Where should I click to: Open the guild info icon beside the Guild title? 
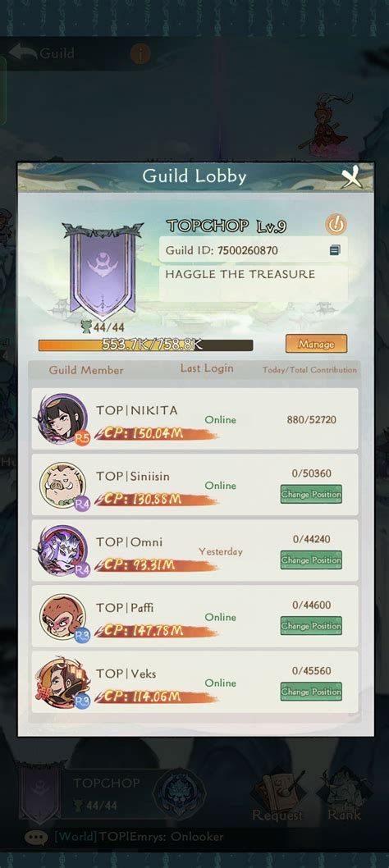pyautogui.click(x=140, y=53)
